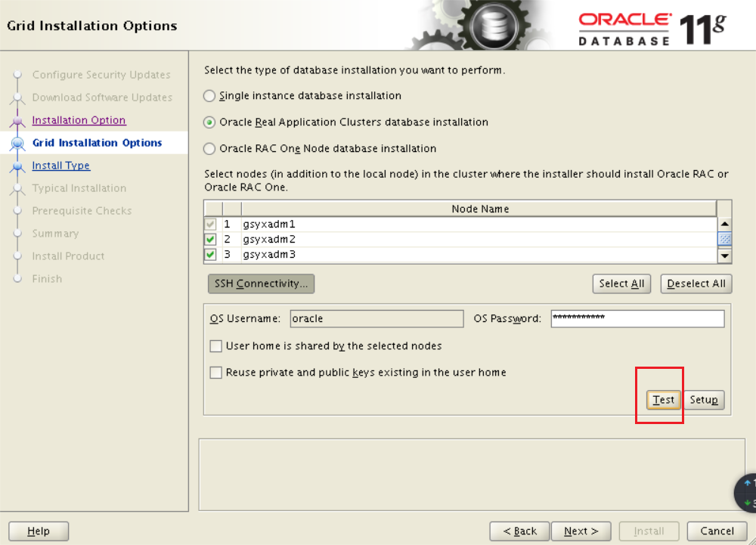Click node list scroll down arrow
Viewport: 756px width, 545px height.
(725, 256)
